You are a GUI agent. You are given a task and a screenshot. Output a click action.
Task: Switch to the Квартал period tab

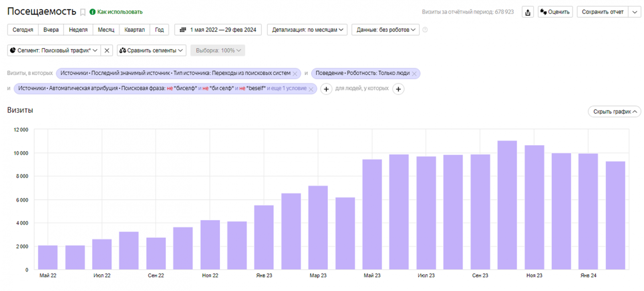click(134, 30)
